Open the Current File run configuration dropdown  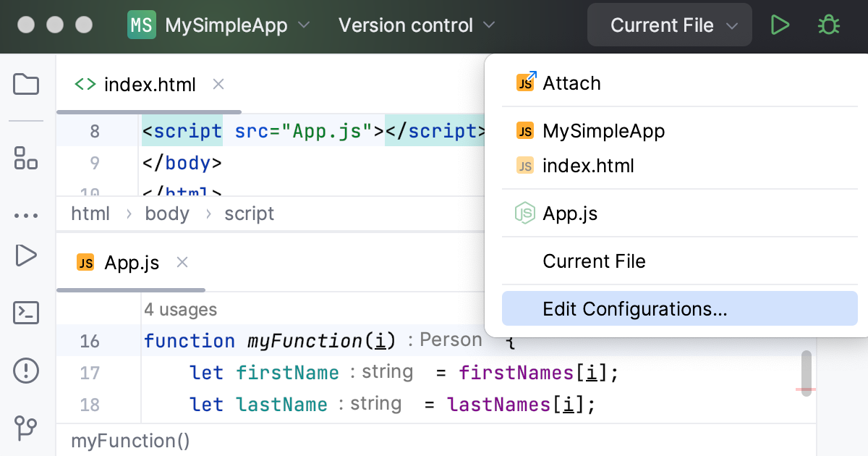pyautogui.click(x=668, y=24)
